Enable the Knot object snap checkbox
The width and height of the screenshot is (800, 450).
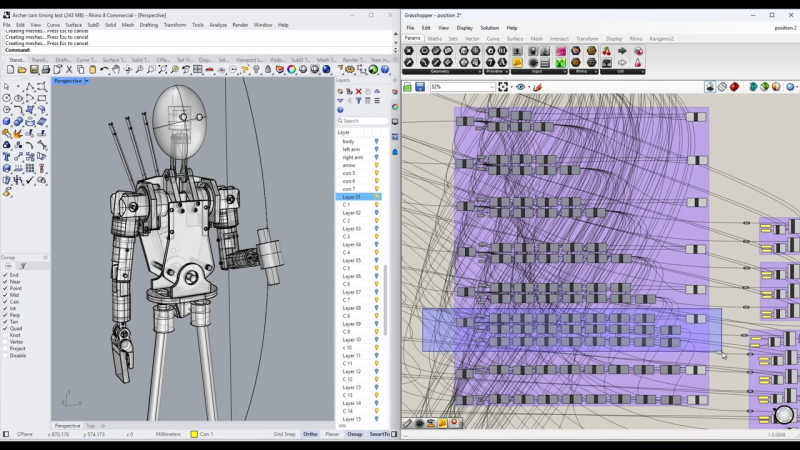pos(6,335)
